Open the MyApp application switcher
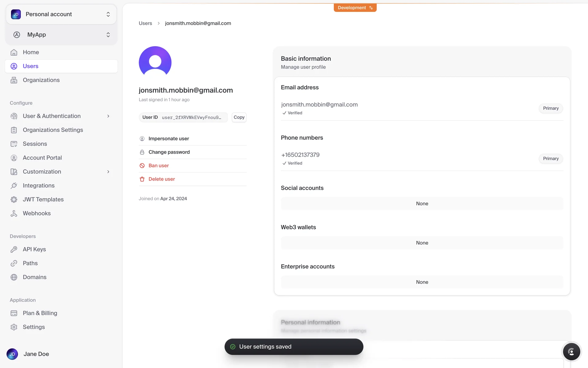The height and width of the screenshot is (368, 588). click(x=61, y=35)
